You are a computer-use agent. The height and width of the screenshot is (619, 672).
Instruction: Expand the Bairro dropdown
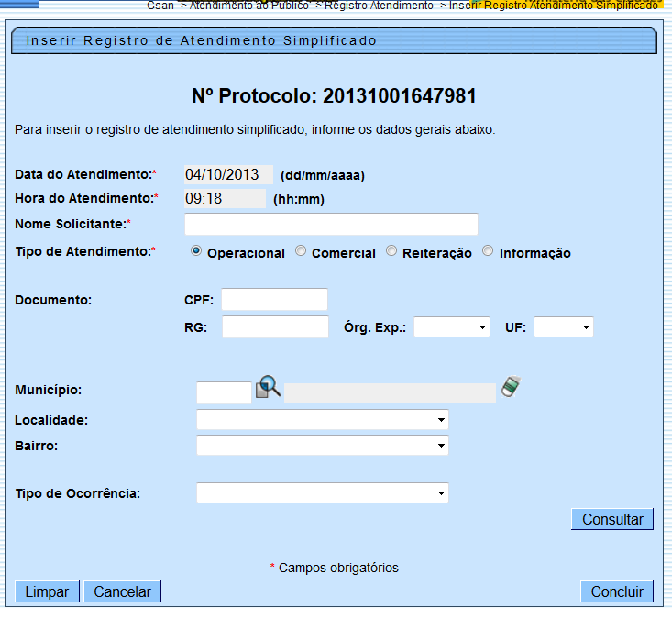pos(323,446)
